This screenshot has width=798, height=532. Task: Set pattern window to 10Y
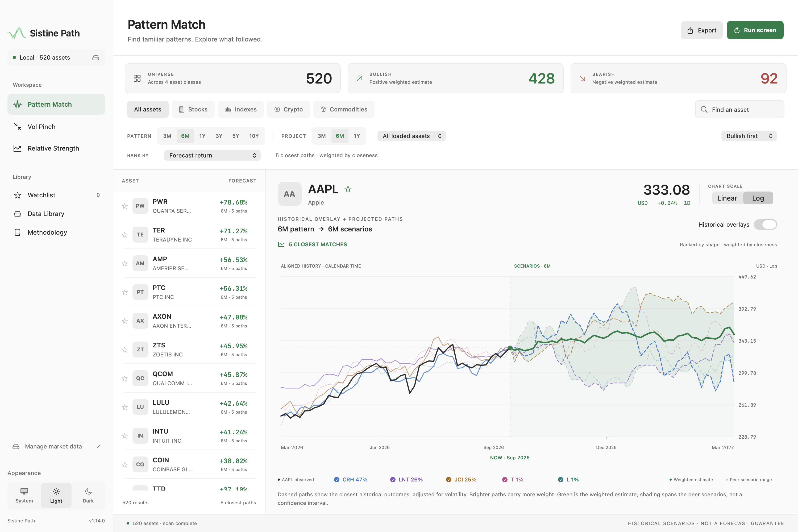coord(254,136)
